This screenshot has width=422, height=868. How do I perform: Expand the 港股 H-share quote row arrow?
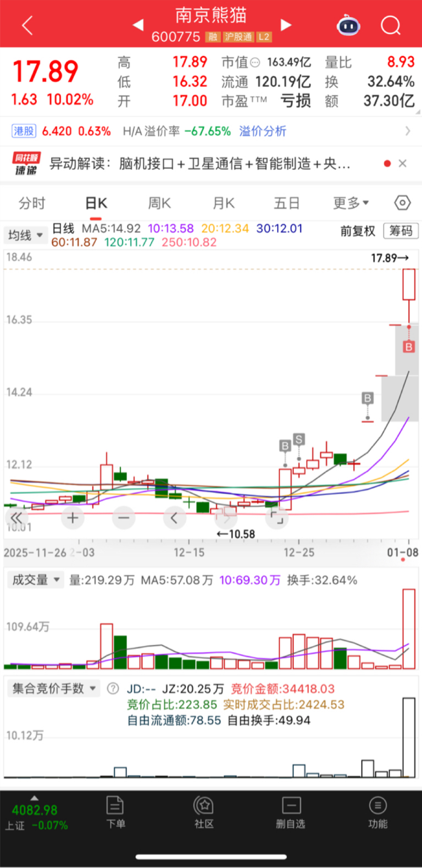pos(407,131)
